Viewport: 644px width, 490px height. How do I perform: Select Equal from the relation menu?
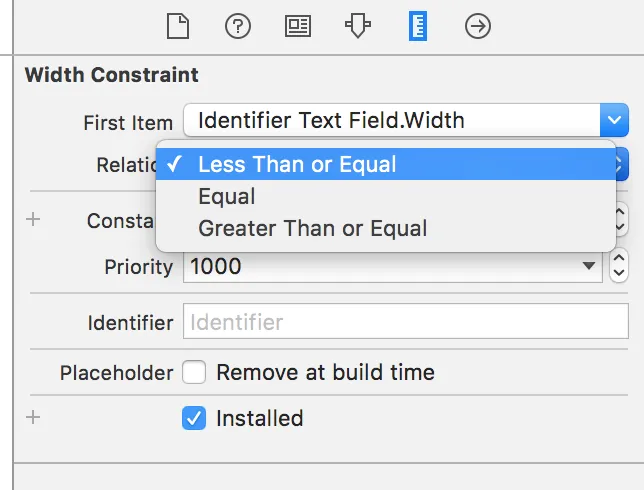point(227,197)
